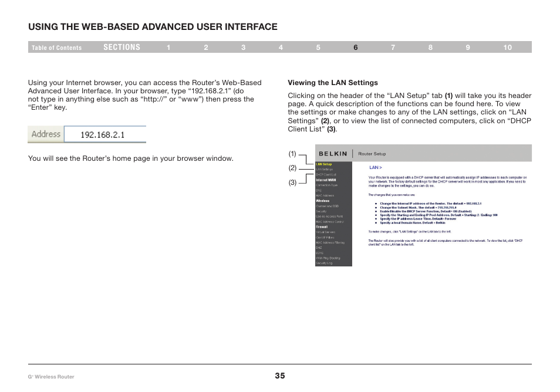The width and height of the screenshot is (560, 392).
Task: Open MAC Address under Internet WAN
Action: click(325, 195)
